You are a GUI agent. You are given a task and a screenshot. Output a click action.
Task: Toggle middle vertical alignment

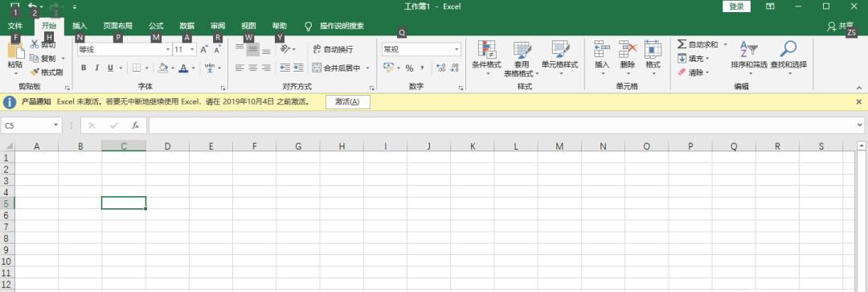tap(253, 49)
